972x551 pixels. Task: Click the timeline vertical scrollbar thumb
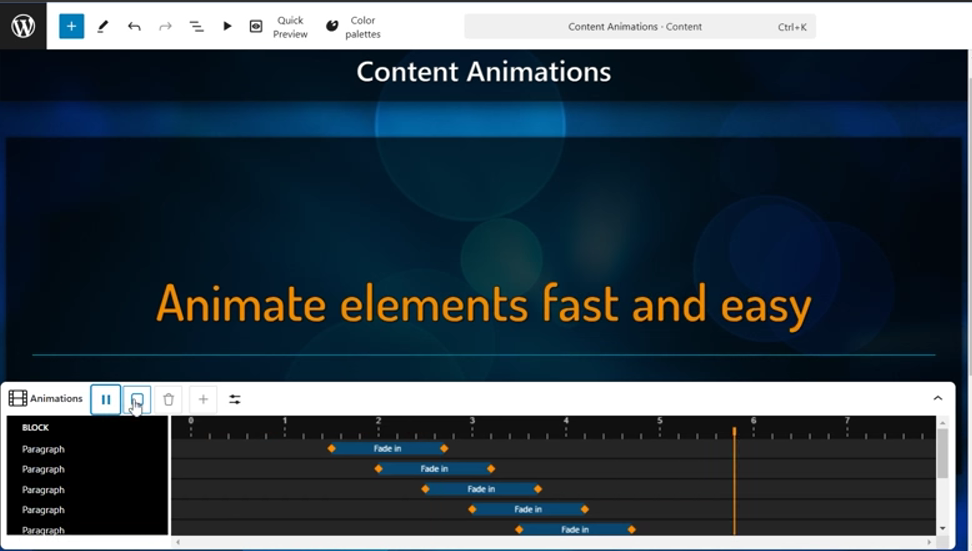tap(942, 453)
